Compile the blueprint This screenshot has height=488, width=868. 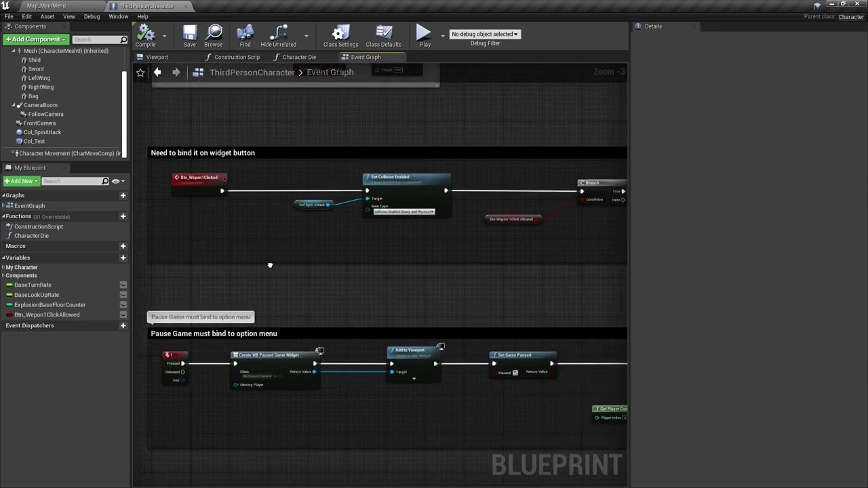(x=145, y=36)
